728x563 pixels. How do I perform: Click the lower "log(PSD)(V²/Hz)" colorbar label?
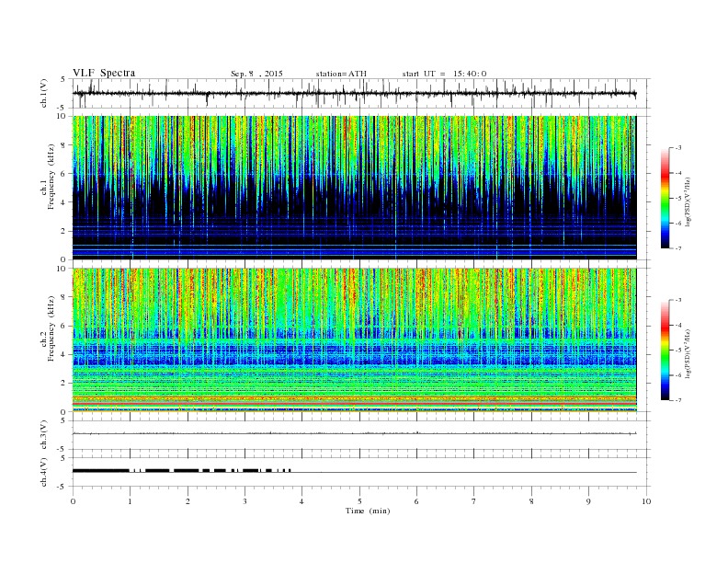(x=688, y=353)
